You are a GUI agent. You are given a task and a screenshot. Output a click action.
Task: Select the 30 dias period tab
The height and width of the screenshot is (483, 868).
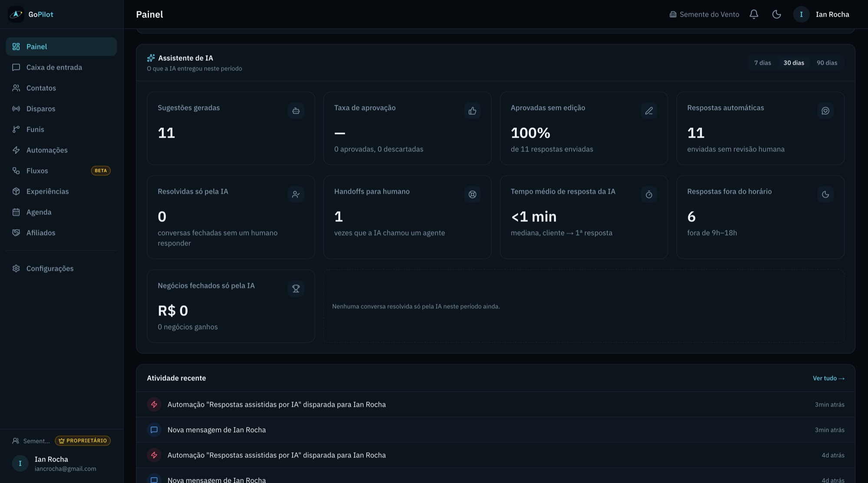(x=794, y=63)
